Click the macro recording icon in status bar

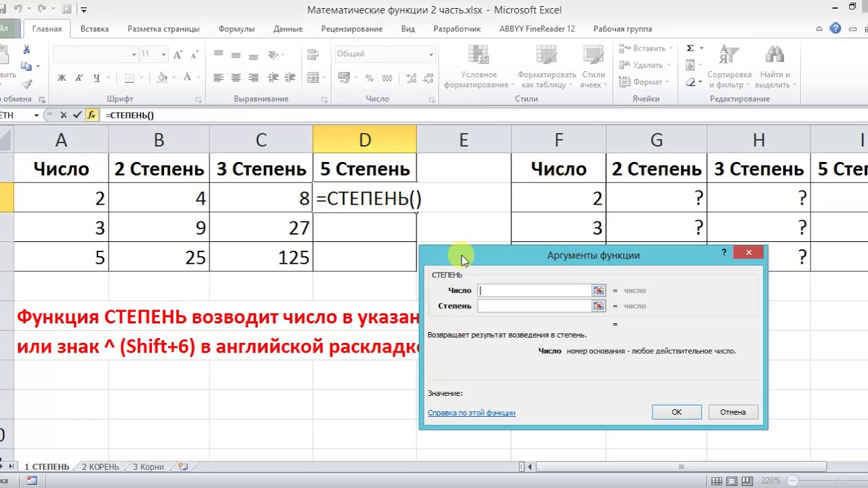[x=31, y=481]
